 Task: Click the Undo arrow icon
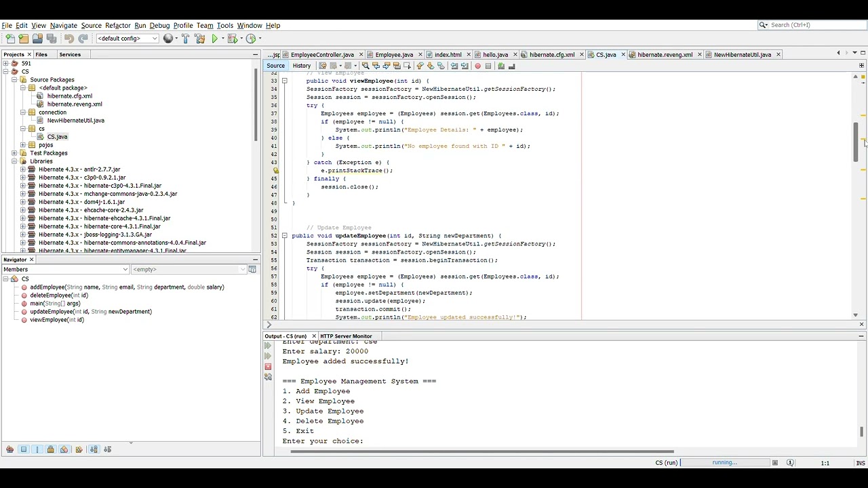69,39
